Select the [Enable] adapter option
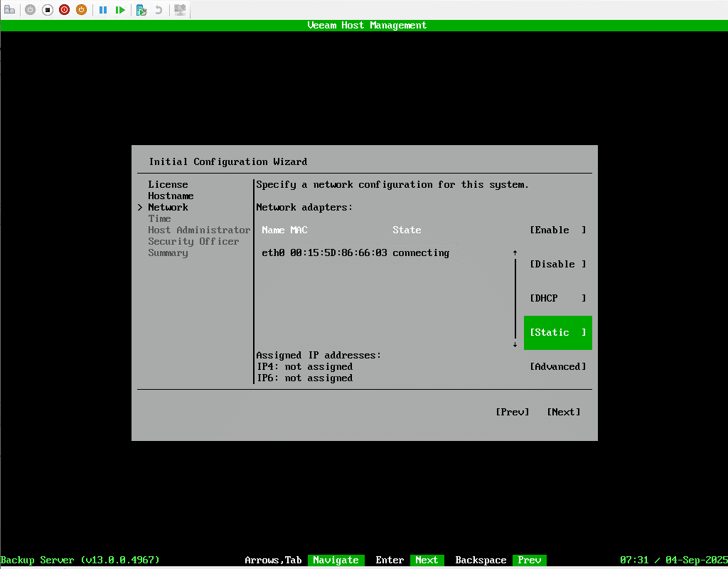The width and height of the screenshot is (728, 569). [x=557, y=230]
